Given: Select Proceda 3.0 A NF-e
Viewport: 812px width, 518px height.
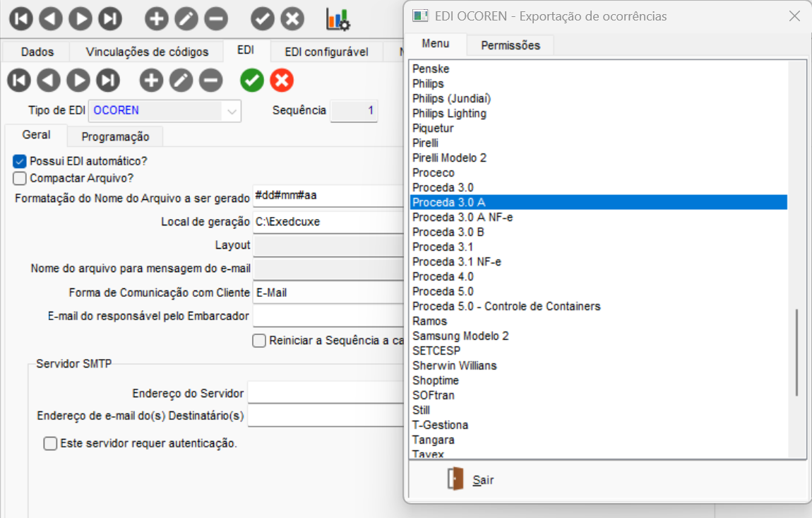Looking at the screenshot, I should point(599,217).
